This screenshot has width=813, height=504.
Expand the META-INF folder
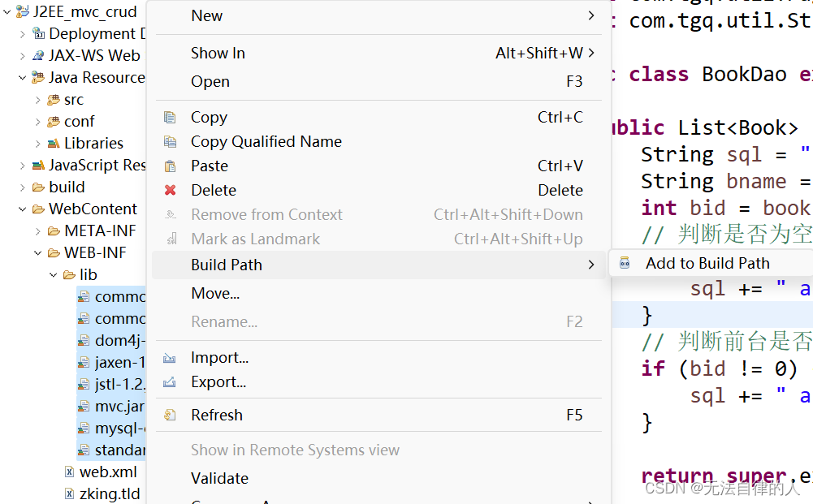point(38,231)
